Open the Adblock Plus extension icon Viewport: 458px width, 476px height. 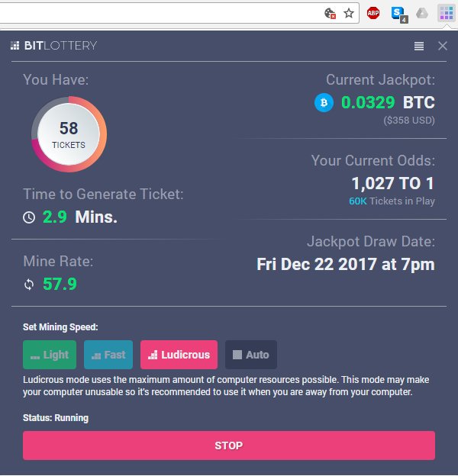click(373, 13)
